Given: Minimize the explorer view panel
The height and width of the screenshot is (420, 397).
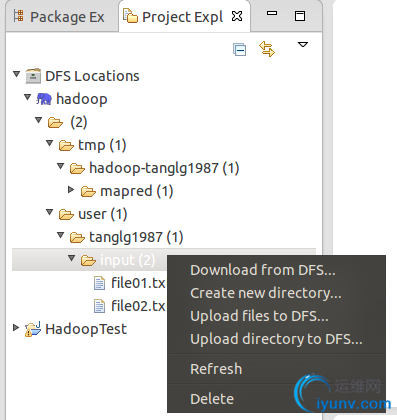Looking at the screenshot, I should pos(272,13).
